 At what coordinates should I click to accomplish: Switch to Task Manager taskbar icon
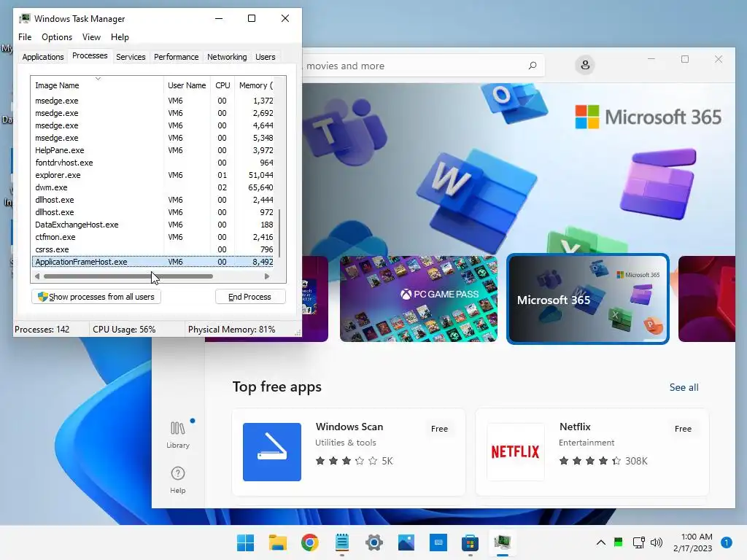(x=503, y=542)
